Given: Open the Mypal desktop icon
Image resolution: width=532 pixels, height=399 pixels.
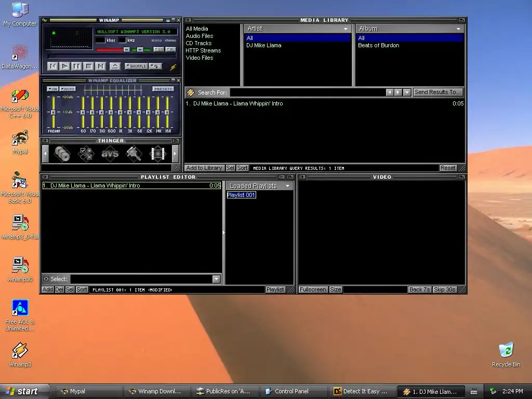Looking at the screenshot, I should point(20,142).
